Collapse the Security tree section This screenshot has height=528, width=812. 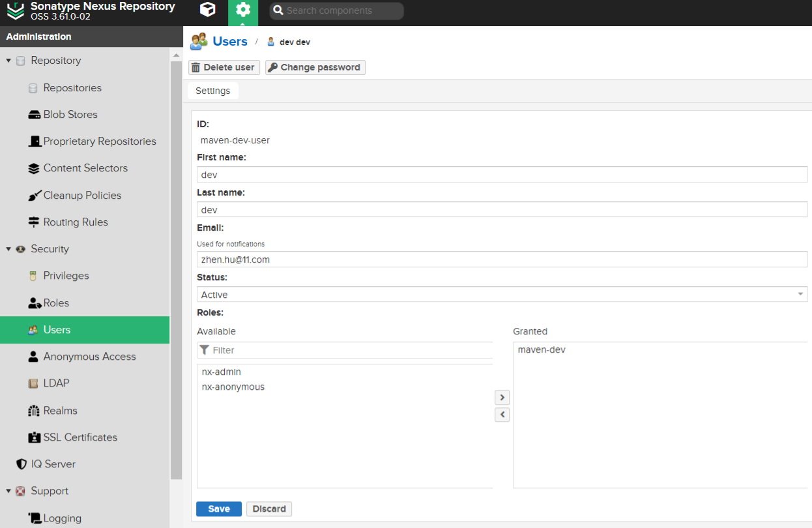click(8, 249)
